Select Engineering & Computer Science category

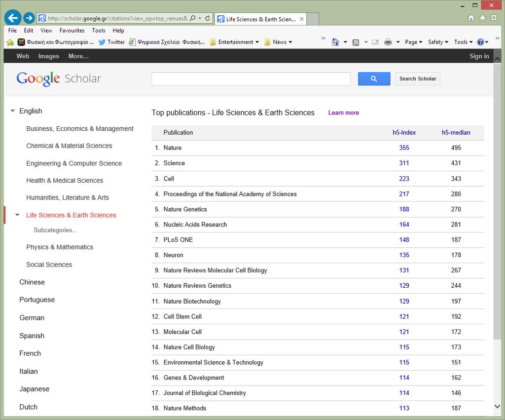[74, 163]
